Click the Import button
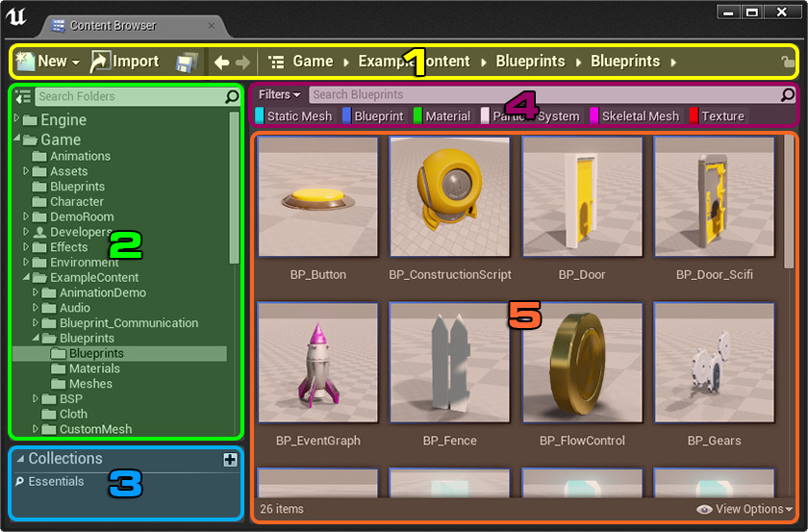The width and height of the screenshot is (808, 532). tap(125, 62)
